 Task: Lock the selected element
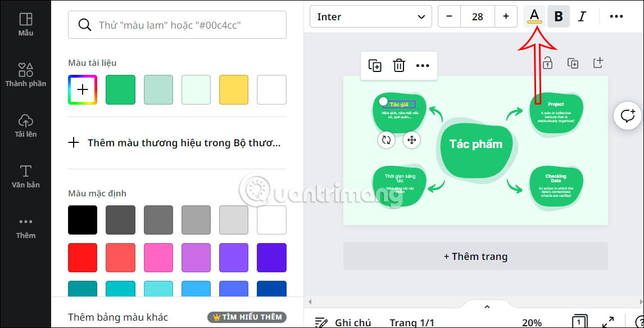pyautogui.click(x=547, y=63)
